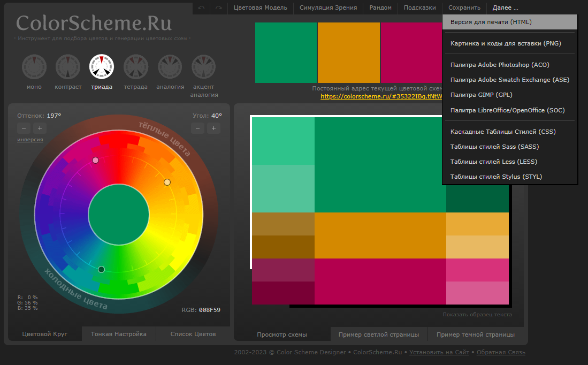Click the orange swatch in top palette
588x365 pixels.
click(348, 52)
